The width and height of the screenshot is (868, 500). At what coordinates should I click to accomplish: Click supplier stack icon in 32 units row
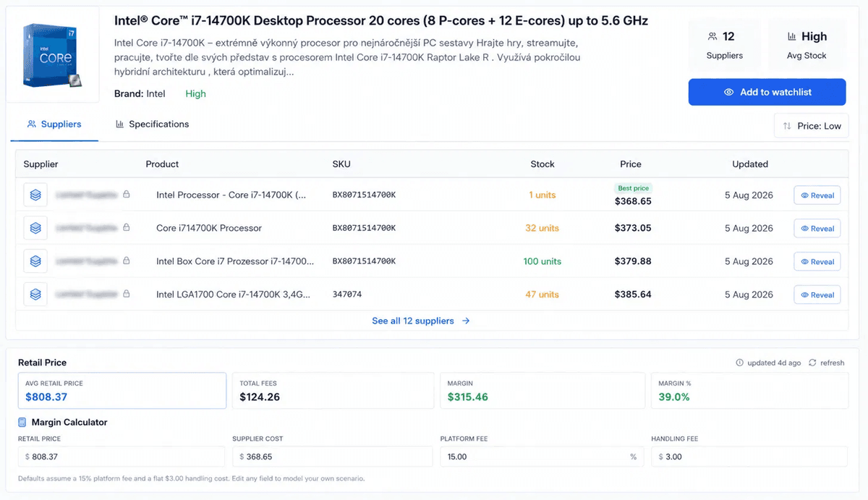(35, 228)
